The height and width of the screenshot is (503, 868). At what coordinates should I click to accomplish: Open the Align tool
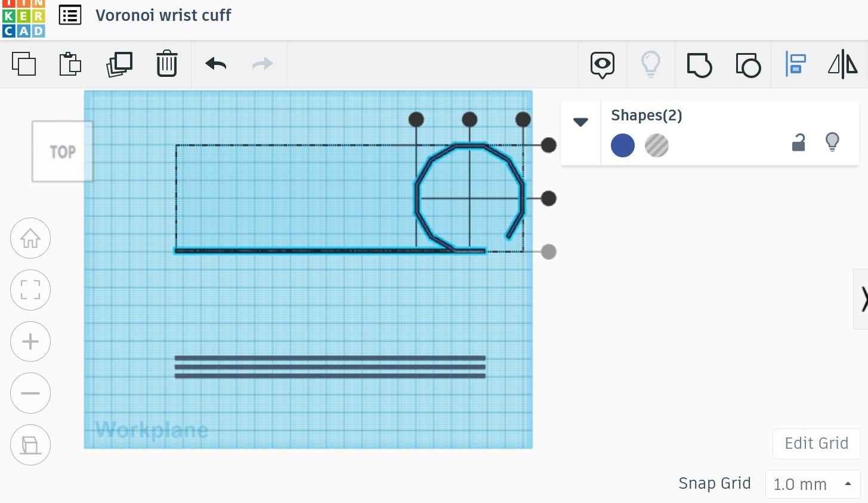coord(796,64)
